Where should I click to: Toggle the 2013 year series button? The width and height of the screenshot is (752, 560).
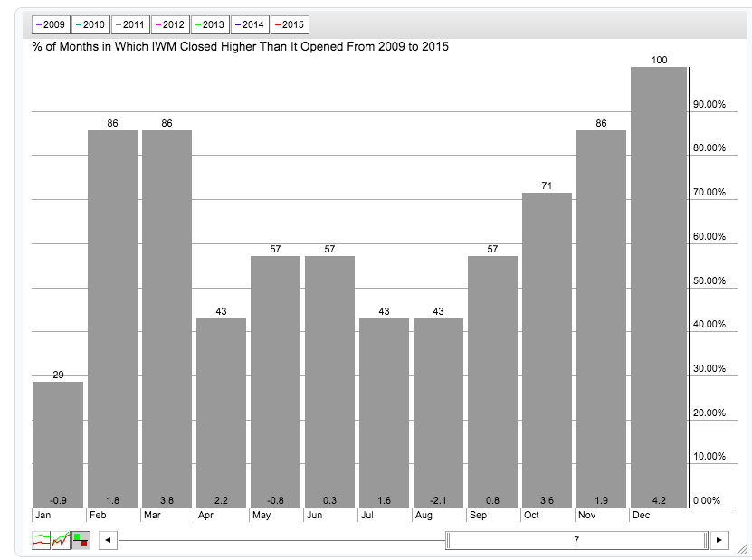tap(210, 25)
